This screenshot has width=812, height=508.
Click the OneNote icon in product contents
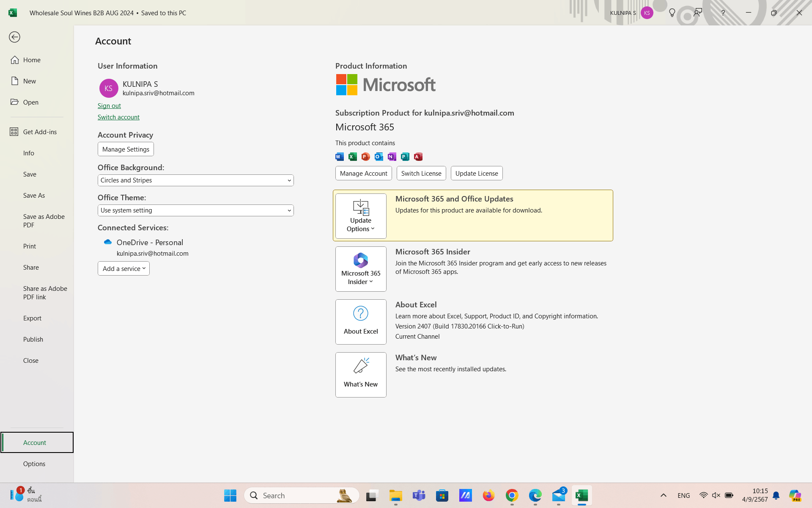[x=392, y=157]
